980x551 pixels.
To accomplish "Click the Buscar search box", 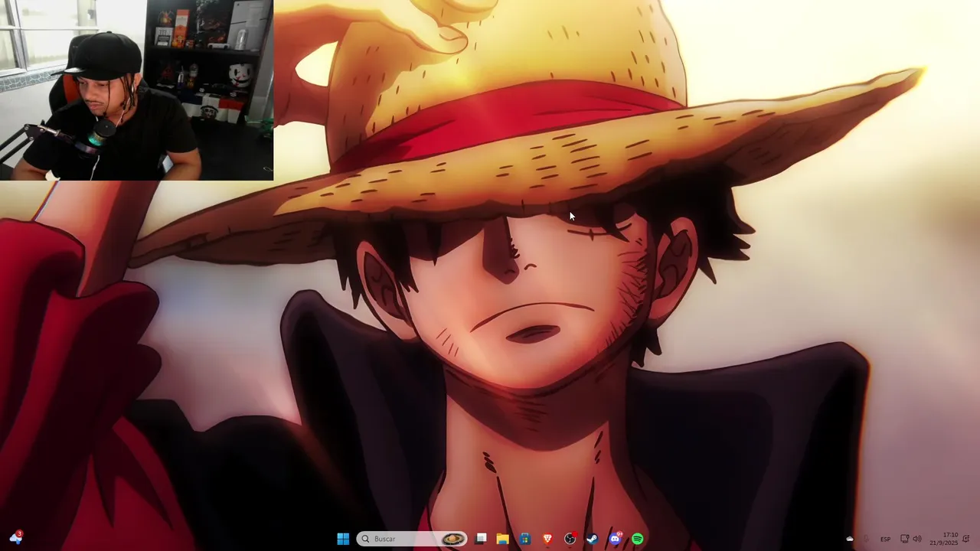I will click(413, 539).
